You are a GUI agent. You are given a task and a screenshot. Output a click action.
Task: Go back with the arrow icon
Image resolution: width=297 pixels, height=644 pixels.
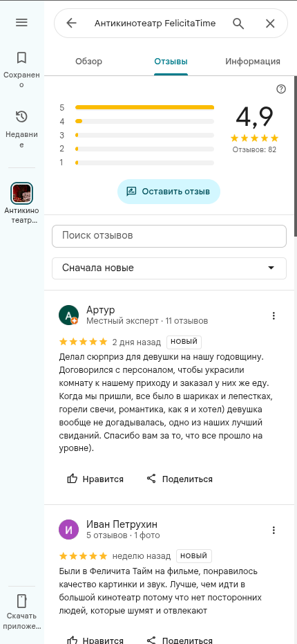tap(71, 24)
